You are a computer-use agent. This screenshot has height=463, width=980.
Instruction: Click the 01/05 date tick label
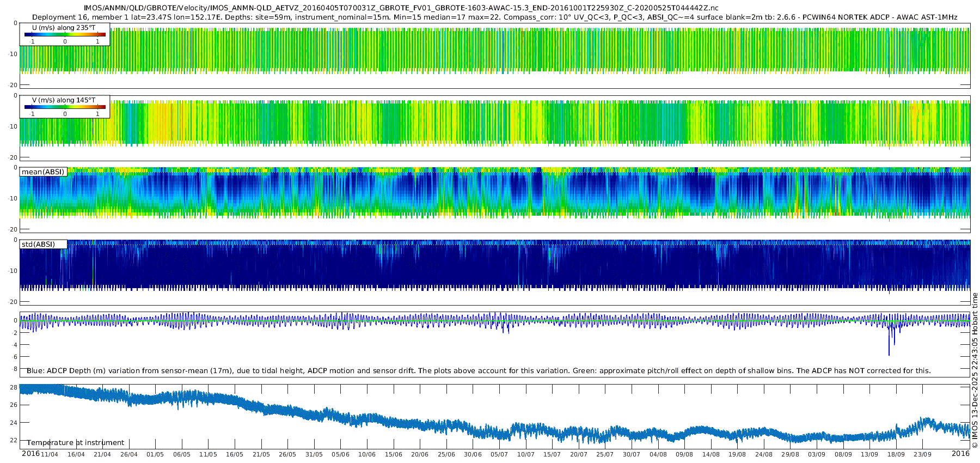pyautogui.click(x=155, y=454)
